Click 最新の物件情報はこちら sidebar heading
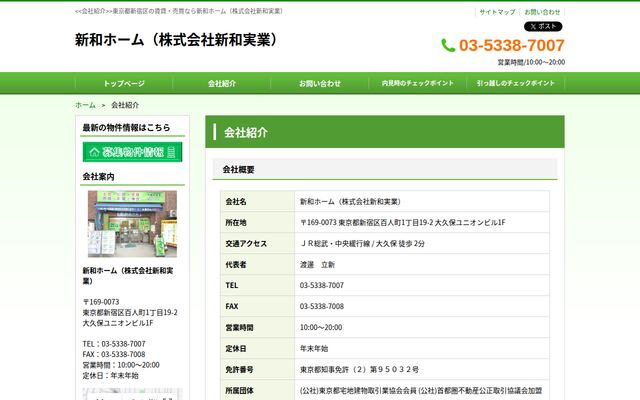 click(126, 127)
